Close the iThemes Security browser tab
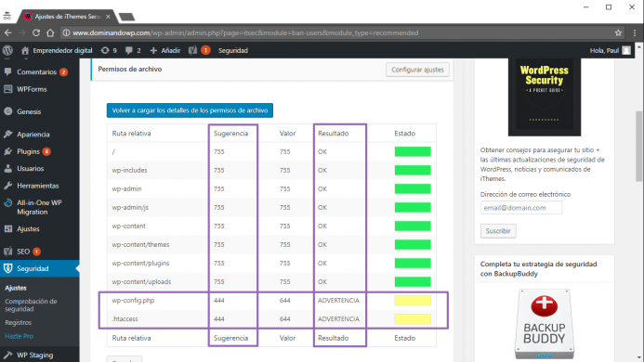This screenshot has width=644, height=362. pos(108,17)
